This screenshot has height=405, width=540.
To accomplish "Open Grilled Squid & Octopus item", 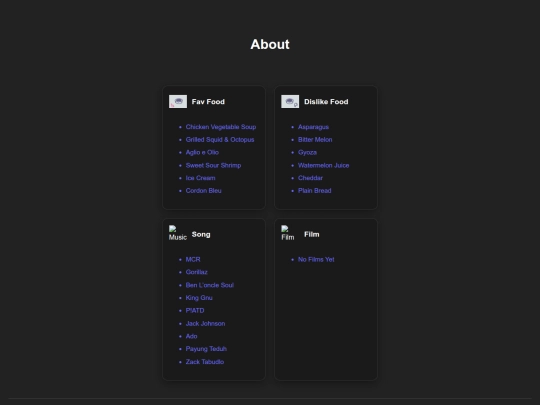I will pyautogui.click(x=220, y=140).
